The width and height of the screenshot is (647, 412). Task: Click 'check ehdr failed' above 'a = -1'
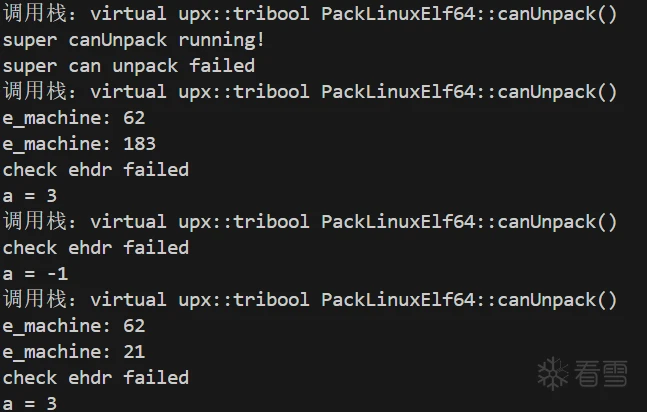(96, 248)
